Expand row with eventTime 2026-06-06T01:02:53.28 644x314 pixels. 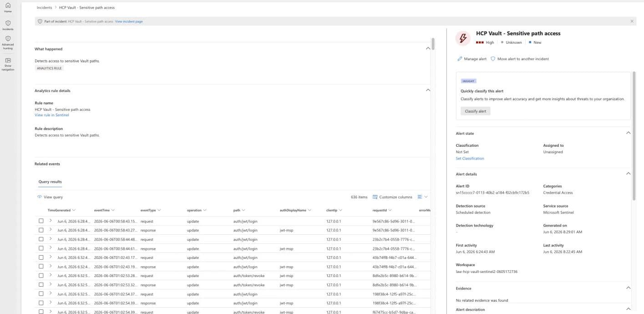pyautogui.click(x=51, y=275)
